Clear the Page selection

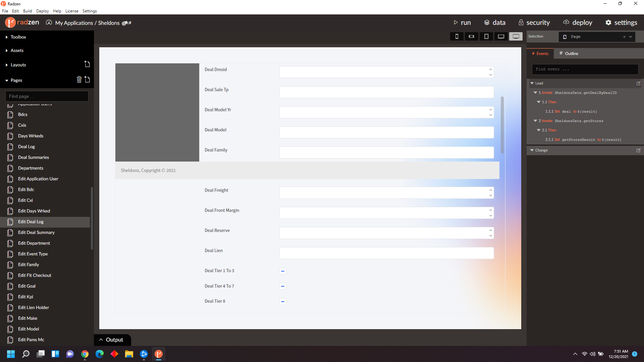624,37
